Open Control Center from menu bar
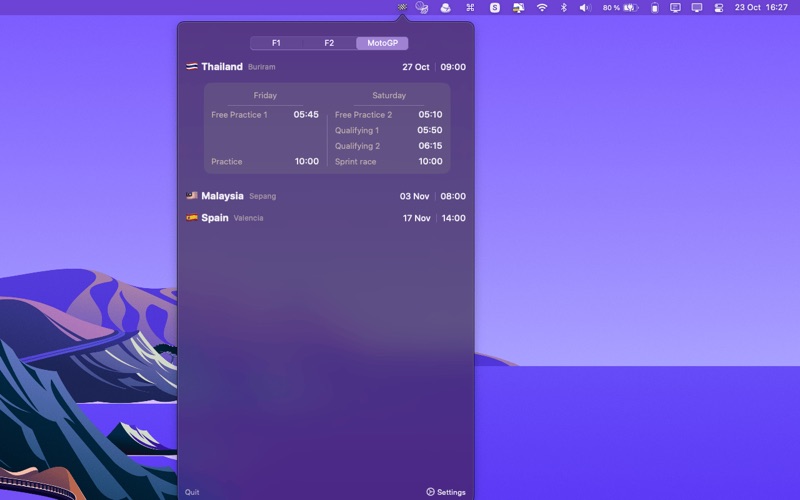800x500 pixels. coord(718,7)
